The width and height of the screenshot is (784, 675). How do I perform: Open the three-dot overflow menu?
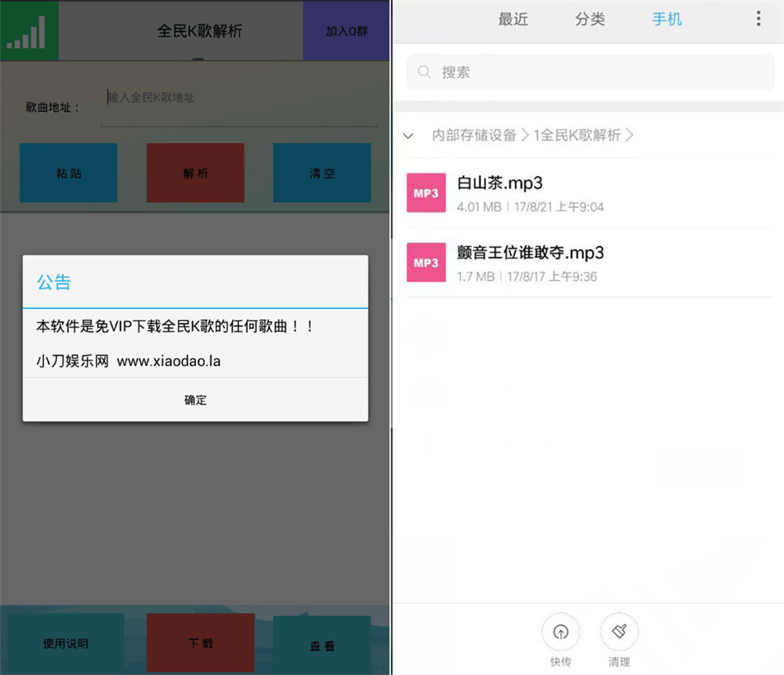758,19
